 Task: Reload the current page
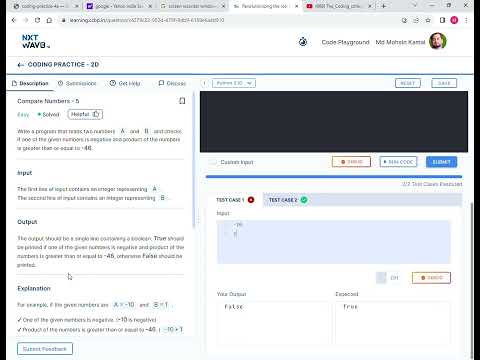37,20
